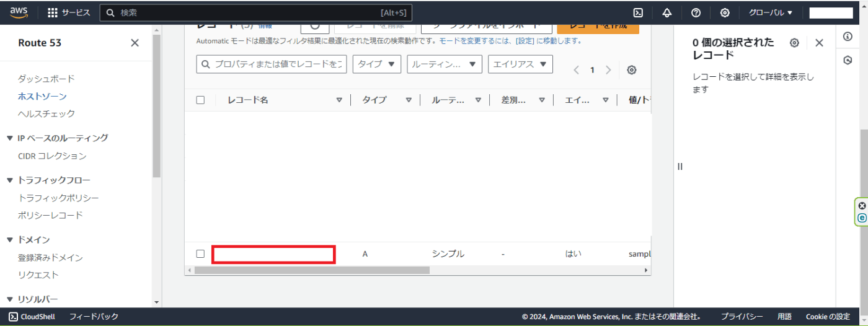The image size is (868, 326).
Task: Open CIDR コレクション page
Action: (52, 156)
